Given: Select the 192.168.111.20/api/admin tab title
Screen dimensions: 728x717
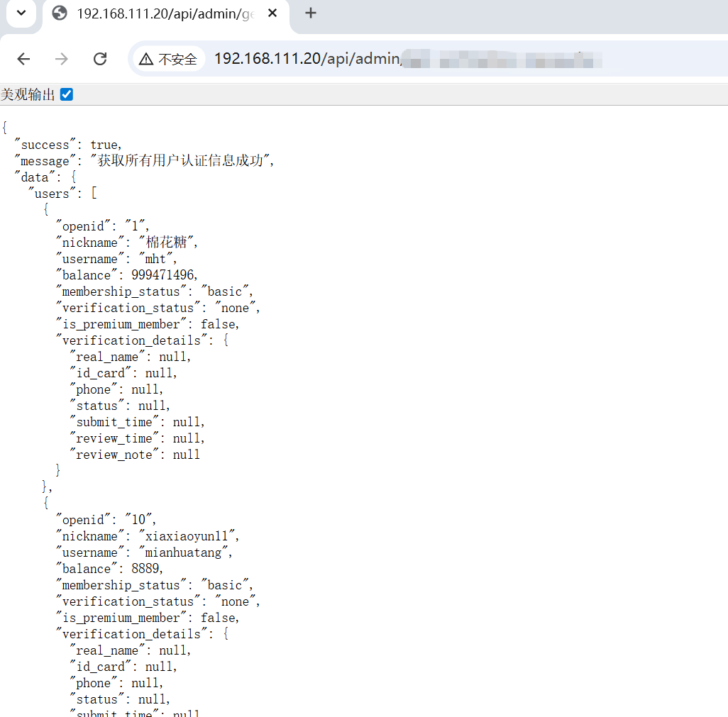Looking at the screenshot, I should click(x=165, y=13).
